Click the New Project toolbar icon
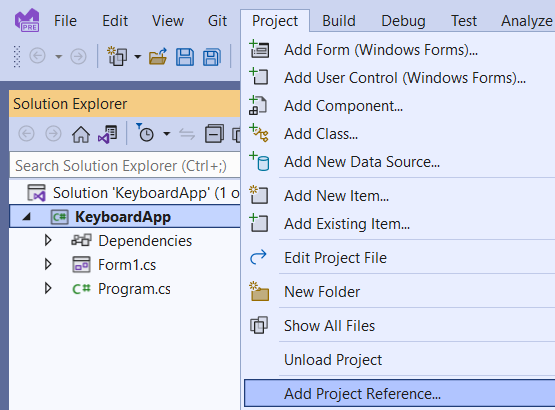This screenshot has width=555, height=410. [117, 56]
